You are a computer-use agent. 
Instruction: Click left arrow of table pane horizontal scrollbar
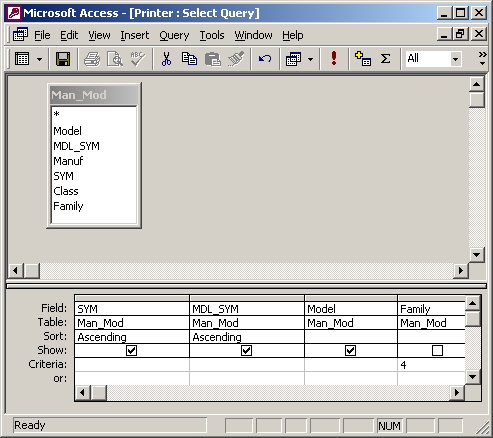click(x=15, y=270)
